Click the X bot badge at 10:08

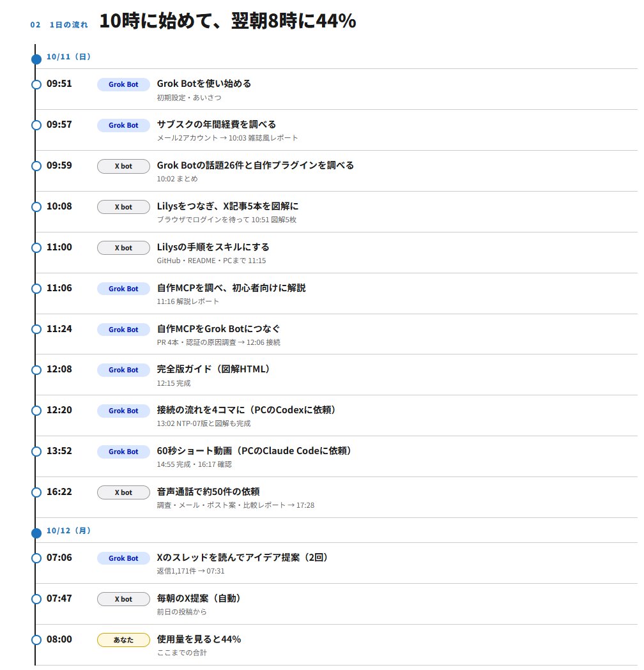click(123, 207)
